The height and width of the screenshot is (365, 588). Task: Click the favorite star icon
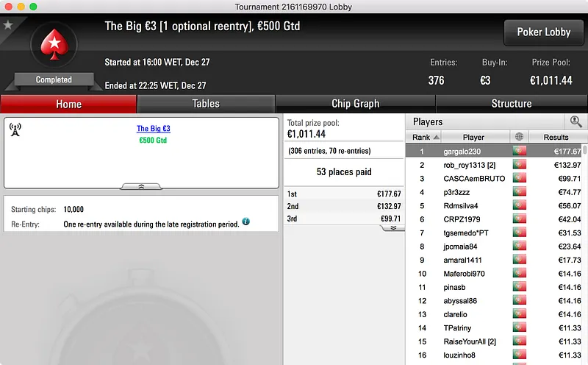coord(8,25)
